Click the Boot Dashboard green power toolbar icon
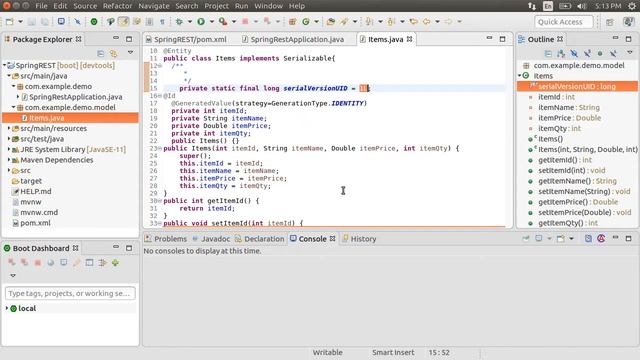Viewport: 640px width, 360px height. tap(94, 22)
